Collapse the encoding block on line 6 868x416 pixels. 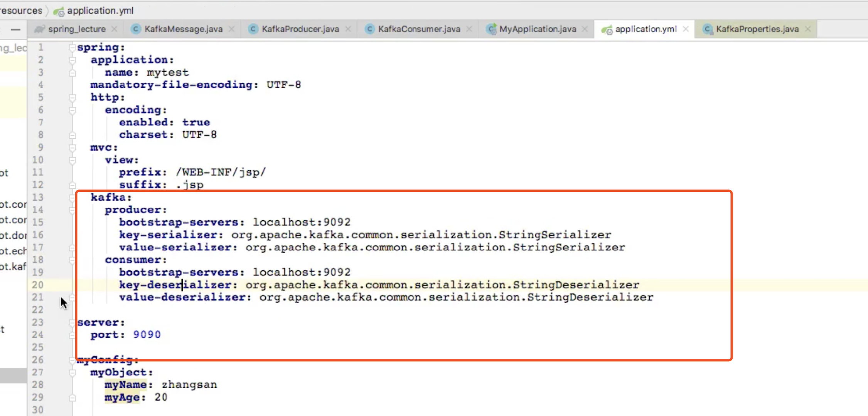tap(72, 110)
